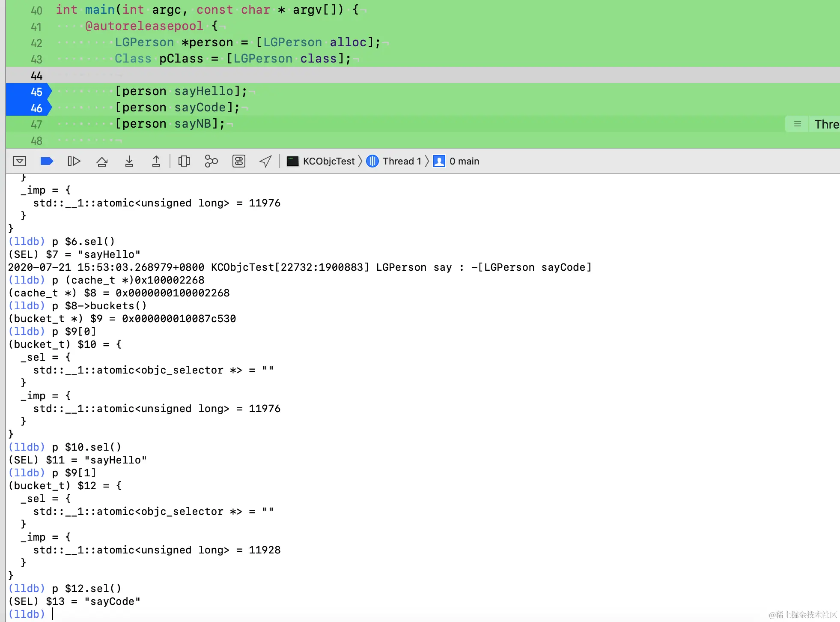Viewport: 840px width, 622px height.
Task: Click the sayNB method call in the code
Action: [192, 124]
